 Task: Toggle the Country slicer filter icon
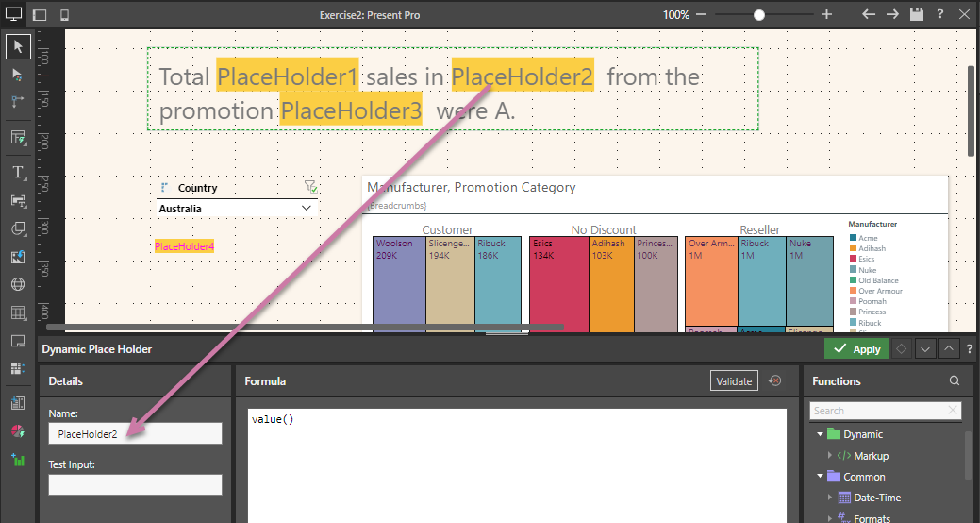pos(310,186)
